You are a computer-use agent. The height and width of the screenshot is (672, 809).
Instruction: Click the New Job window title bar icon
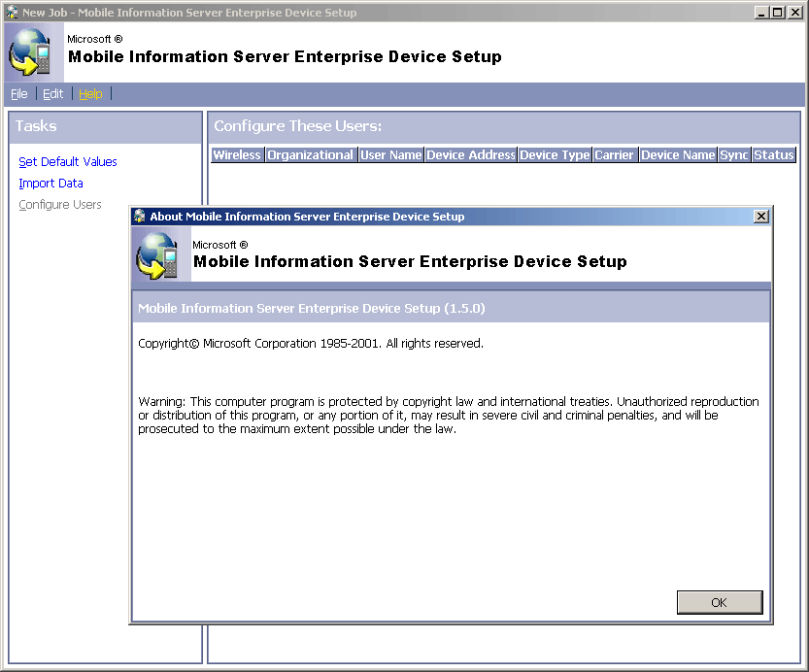(12, 12)
